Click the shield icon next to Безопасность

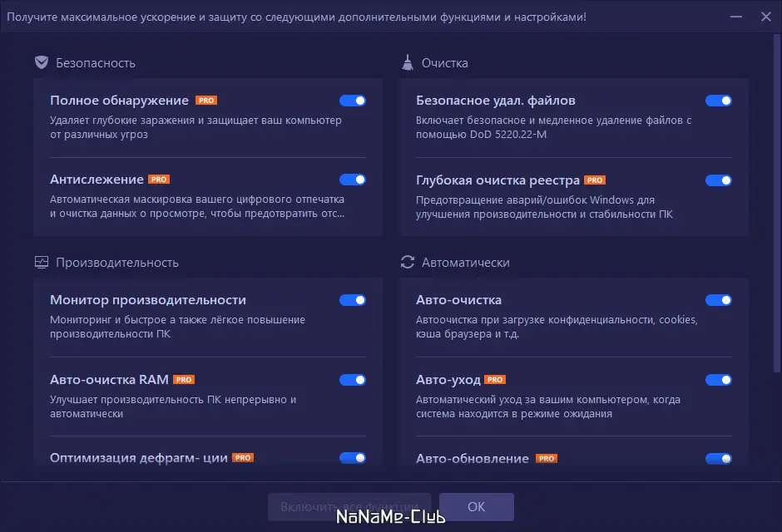click(41, 62)
